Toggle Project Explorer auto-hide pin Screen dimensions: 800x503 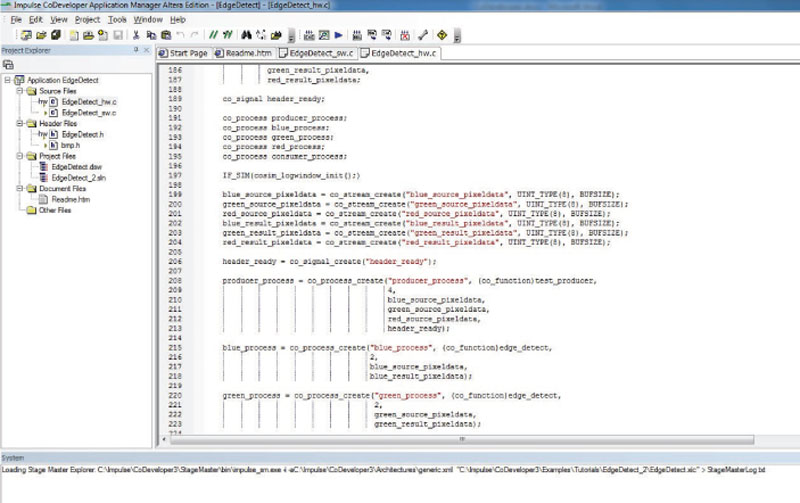point(137,50)
